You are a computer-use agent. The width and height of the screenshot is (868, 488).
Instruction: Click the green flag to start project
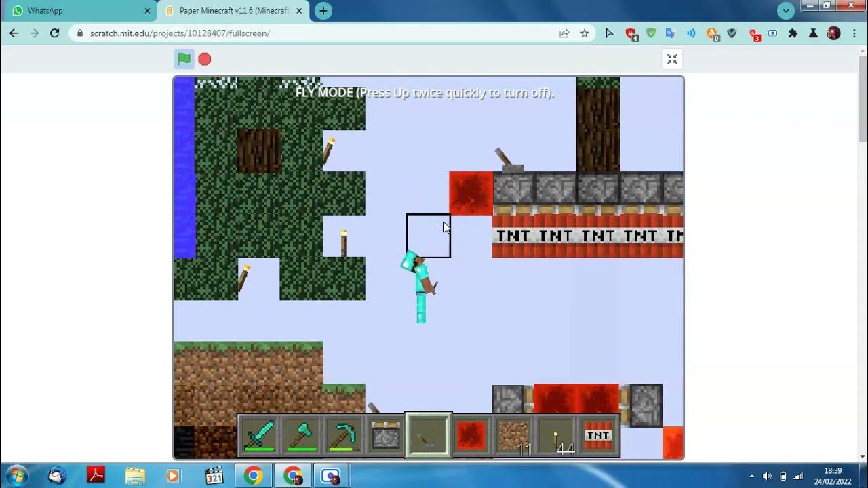[184, 59]
